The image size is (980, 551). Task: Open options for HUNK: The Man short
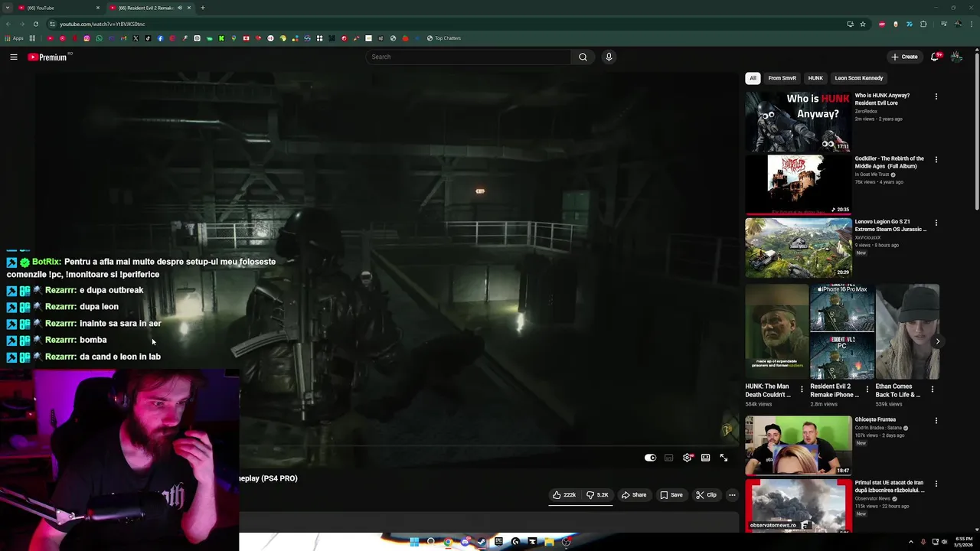[x=802, y=390]
